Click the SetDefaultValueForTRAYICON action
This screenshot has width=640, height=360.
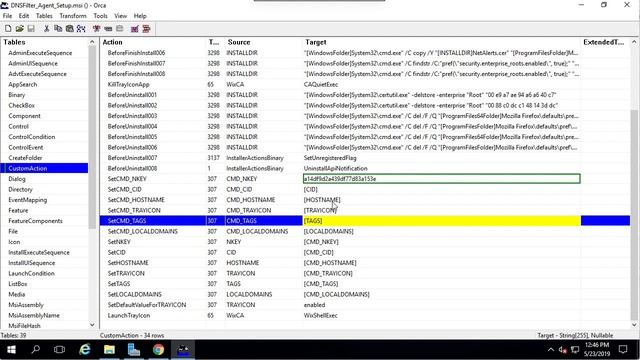147,305
